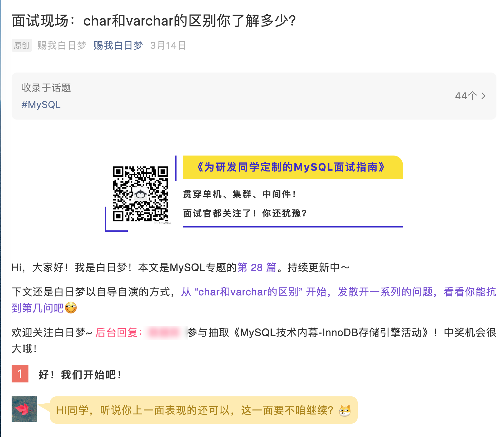Click the 3月14日 publish date
The image size is (504, 437).
(x=168, y=46)
